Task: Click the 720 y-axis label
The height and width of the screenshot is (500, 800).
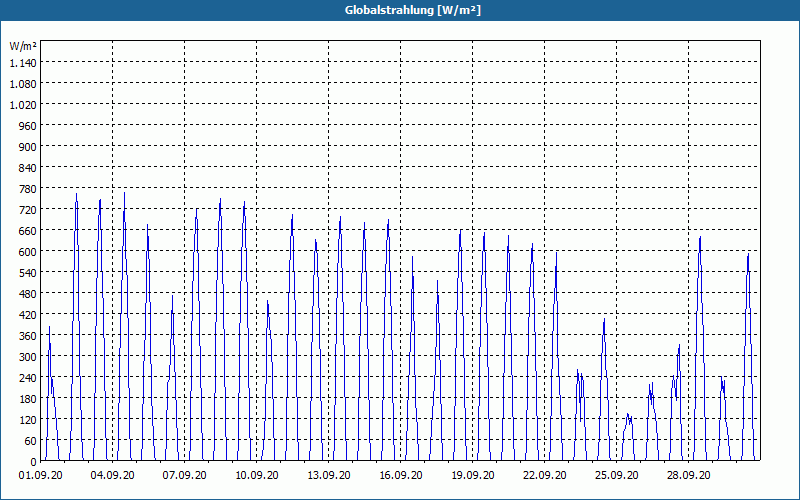Action: (28, 210)
